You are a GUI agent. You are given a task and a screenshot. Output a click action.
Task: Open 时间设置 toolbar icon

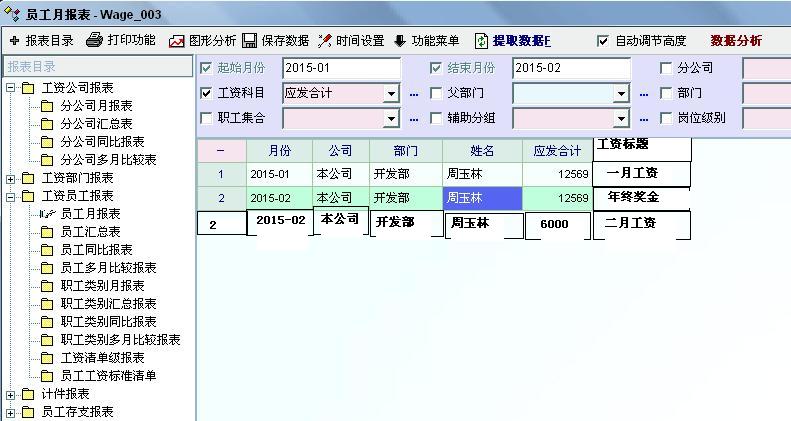point(325,41)
